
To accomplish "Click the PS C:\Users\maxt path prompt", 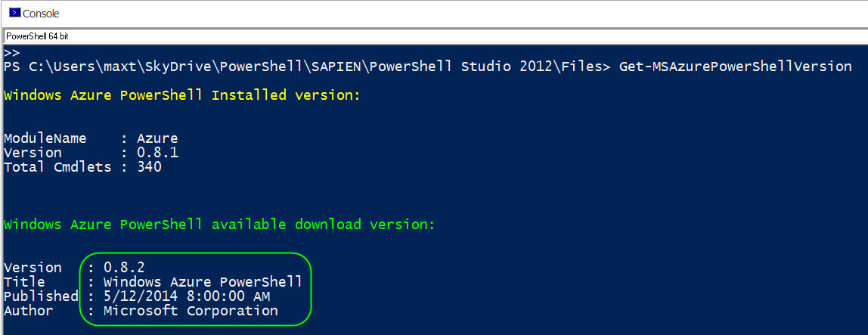I will click(307, 67).
